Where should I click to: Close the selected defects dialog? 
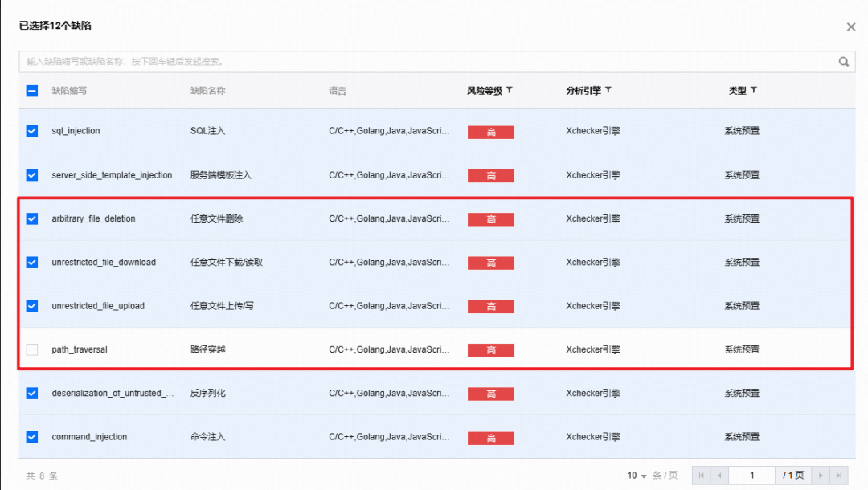851,27
